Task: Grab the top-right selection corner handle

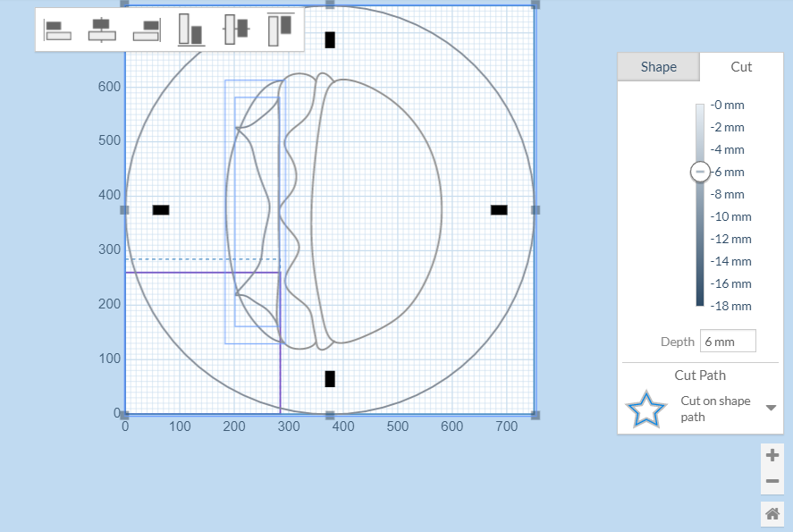Action: coord(536,4)
